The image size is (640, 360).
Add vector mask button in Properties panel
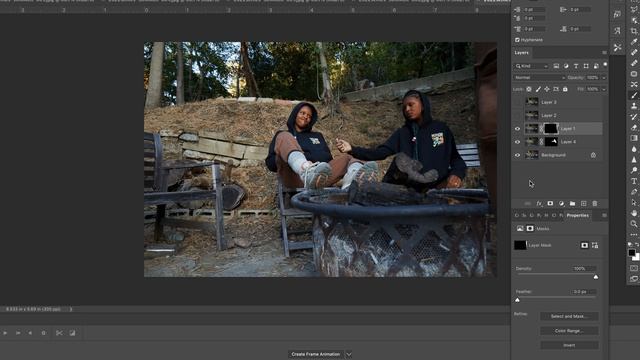coord(595,245)
